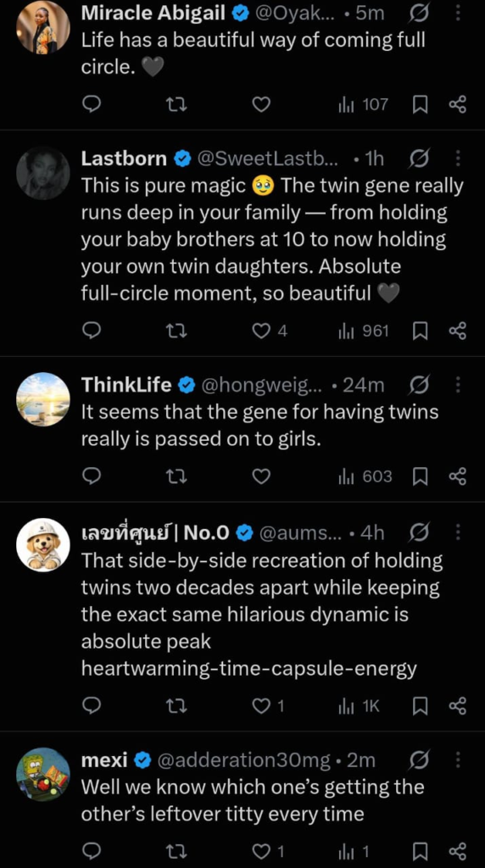Open more options for Miracle Abigail's tweet
This screenshot has width=485, height=868.
(x=458, y=14)
